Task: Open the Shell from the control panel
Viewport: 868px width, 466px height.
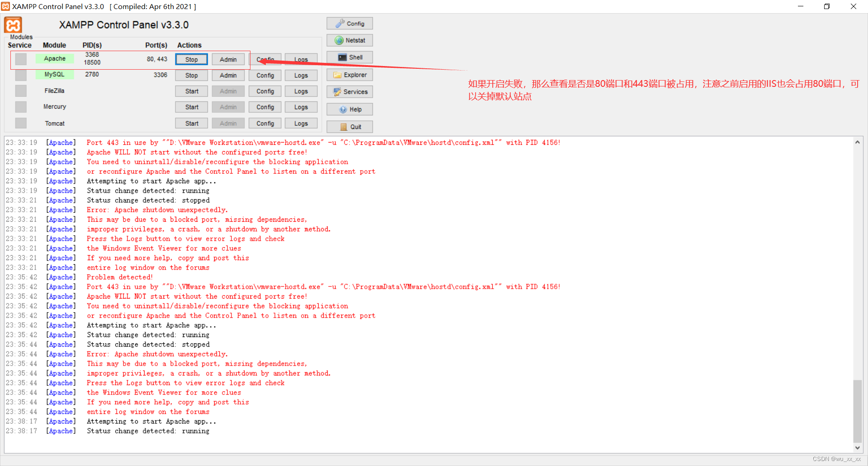Action: tap(349, 57)
